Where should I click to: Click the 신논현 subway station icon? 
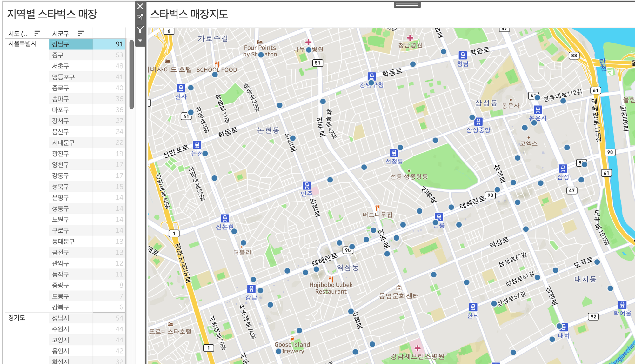225,218
